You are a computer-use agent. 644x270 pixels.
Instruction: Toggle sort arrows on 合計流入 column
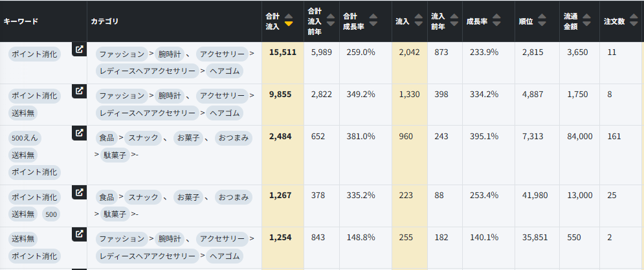tap(289, 21)
